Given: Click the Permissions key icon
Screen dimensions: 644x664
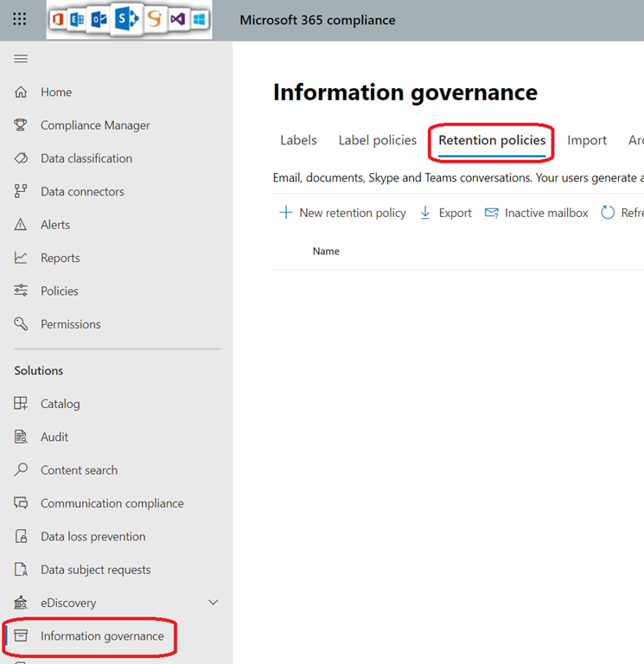Looking at the screenshot, I should tap(21, 324).
